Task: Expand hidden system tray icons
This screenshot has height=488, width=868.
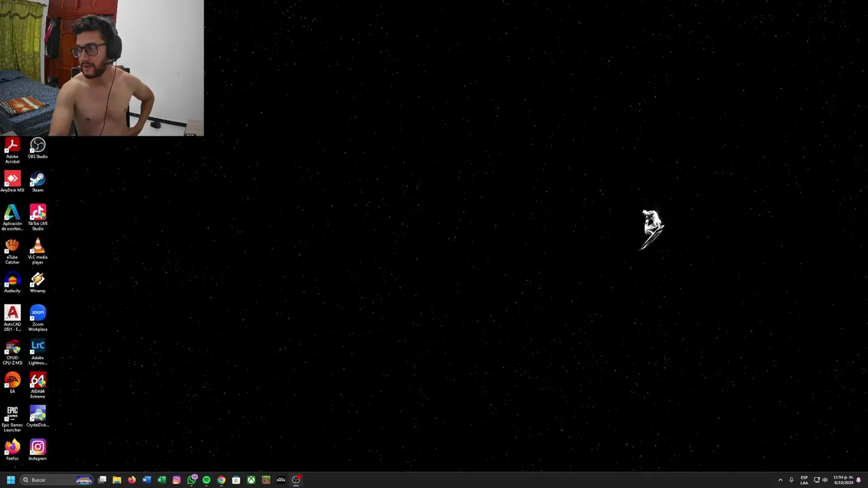Action: (780, 480)
